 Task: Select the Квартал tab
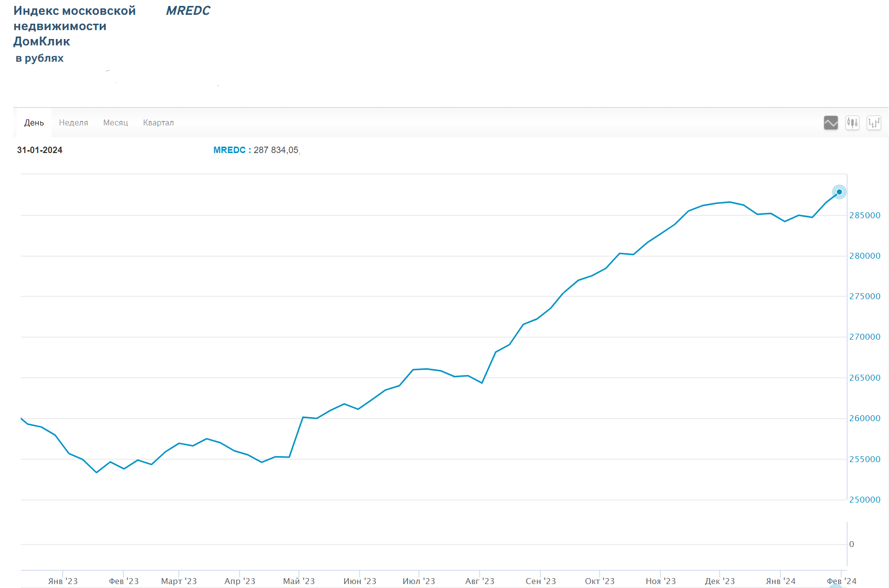[x=159, y=122]
